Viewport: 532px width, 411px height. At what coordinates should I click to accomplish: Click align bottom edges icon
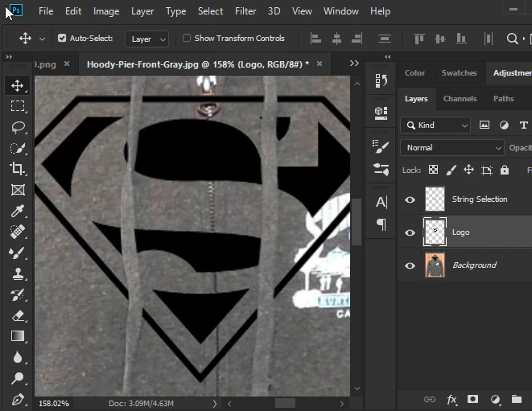pyautogui.click(x=460, y=39)
